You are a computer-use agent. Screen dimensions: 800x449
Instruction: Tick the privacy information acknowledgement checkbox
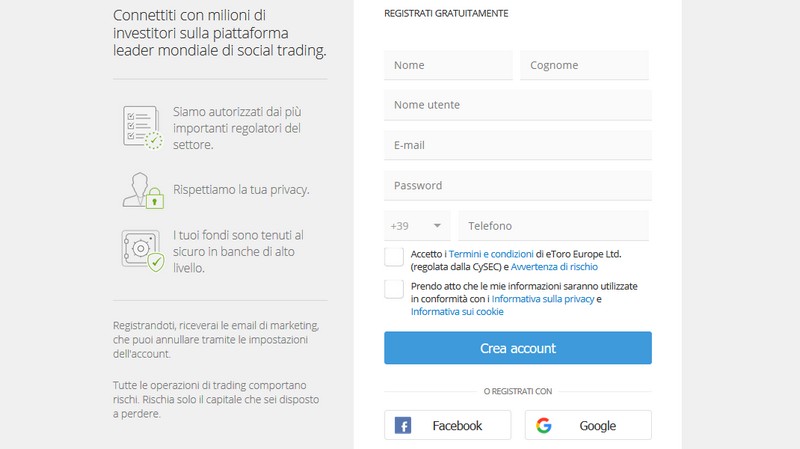[394, 289]
